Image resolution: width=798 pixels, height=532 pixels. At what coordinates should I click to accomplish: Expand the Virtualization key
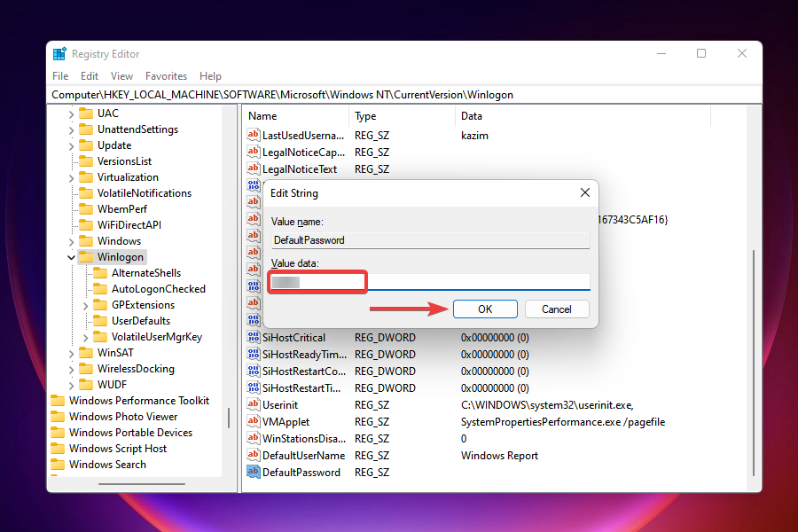pos(71,178)
